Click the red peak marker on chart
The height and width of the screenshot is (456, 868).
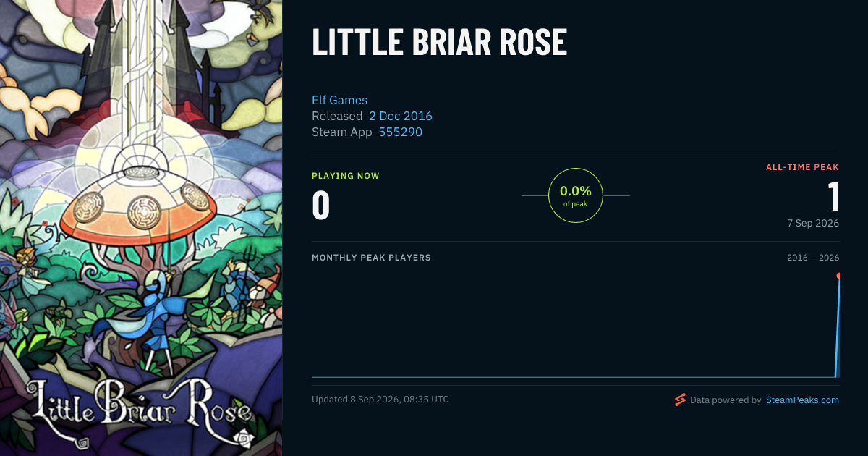tap(839, 276)
